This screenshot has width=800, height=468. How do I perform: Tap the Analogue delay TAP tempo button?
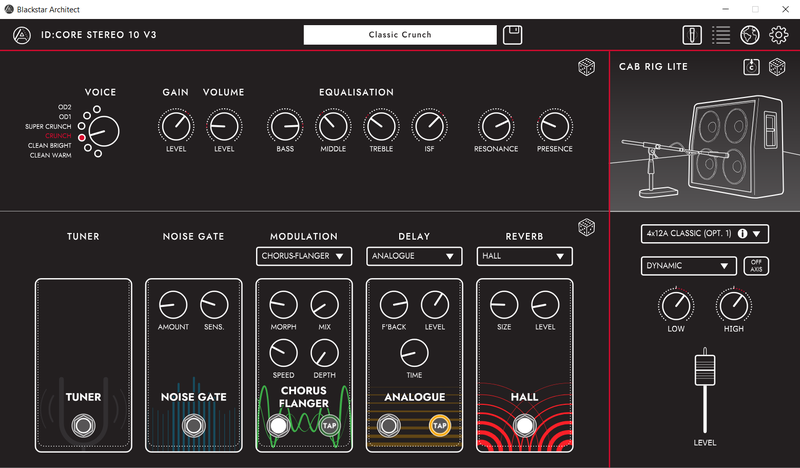click(438, 426)
